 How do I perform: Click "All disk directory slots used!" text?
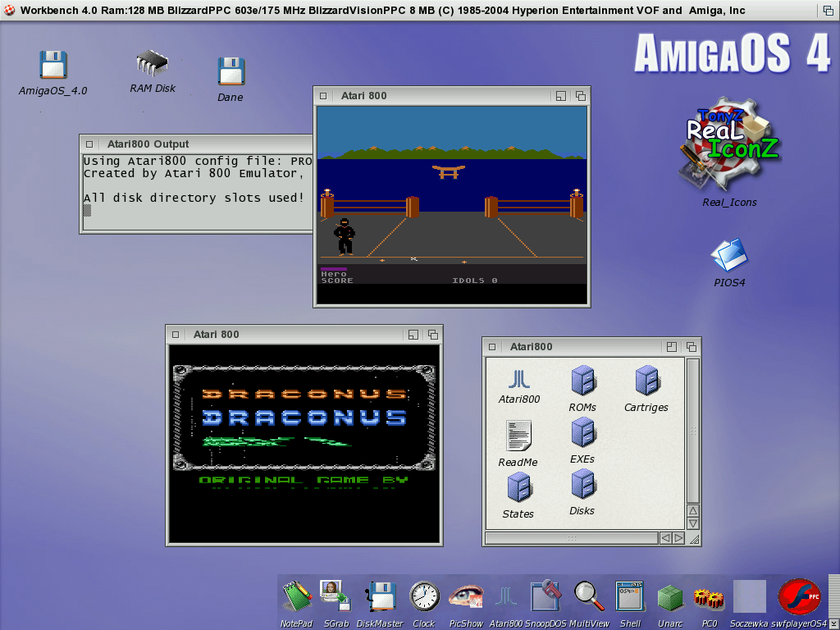[194, 198]
